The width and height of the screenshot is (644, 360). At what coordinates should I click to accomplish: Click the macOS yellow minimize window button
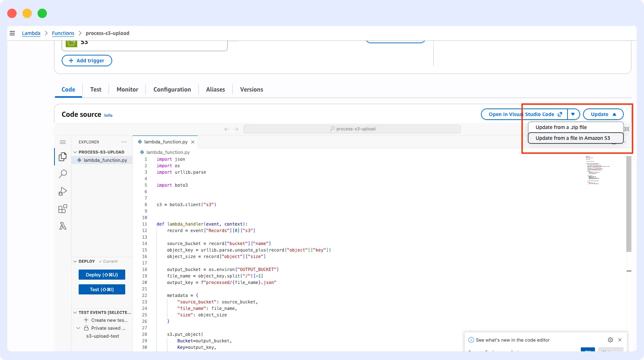(27, 13)
